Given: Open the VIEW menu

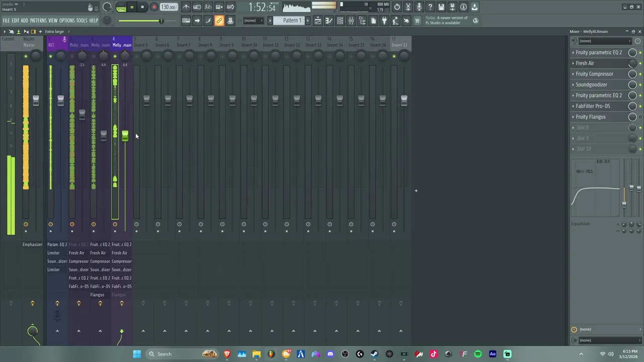Looking at the screenshot, I should (x=53, y=21).
